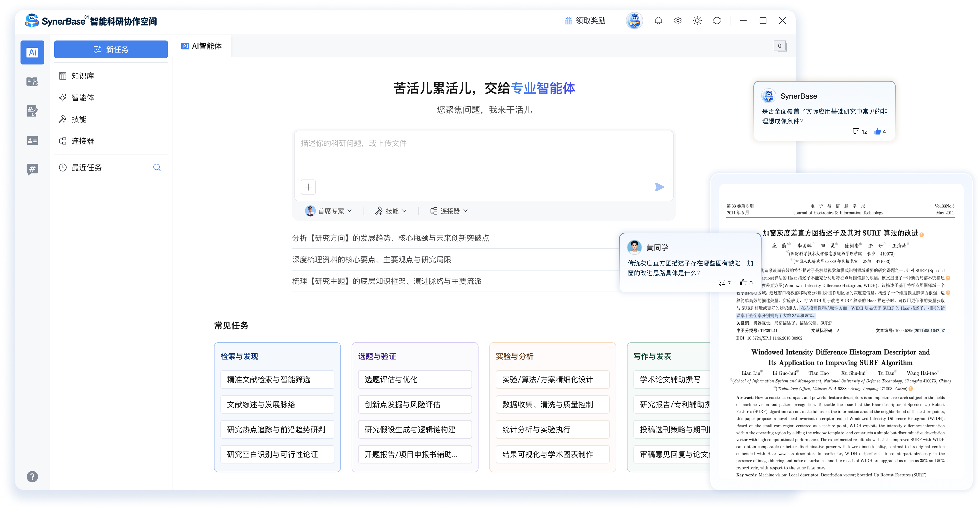
Task: Choose prompt 分析【研究方向】的发展趋势
Action: pyautogui.click(x=390, y=238)
